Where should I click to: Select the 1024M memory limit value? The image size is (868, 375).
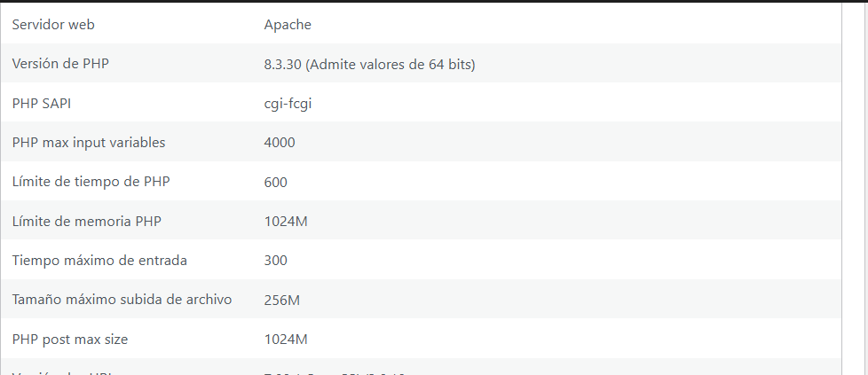click(286, 222)
